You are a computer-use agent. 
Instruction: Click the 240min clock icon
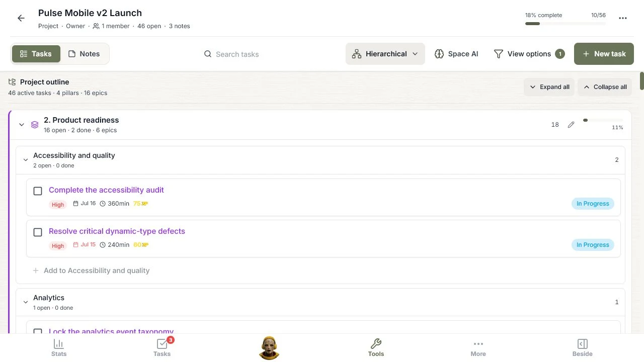(x=103, y=245)
